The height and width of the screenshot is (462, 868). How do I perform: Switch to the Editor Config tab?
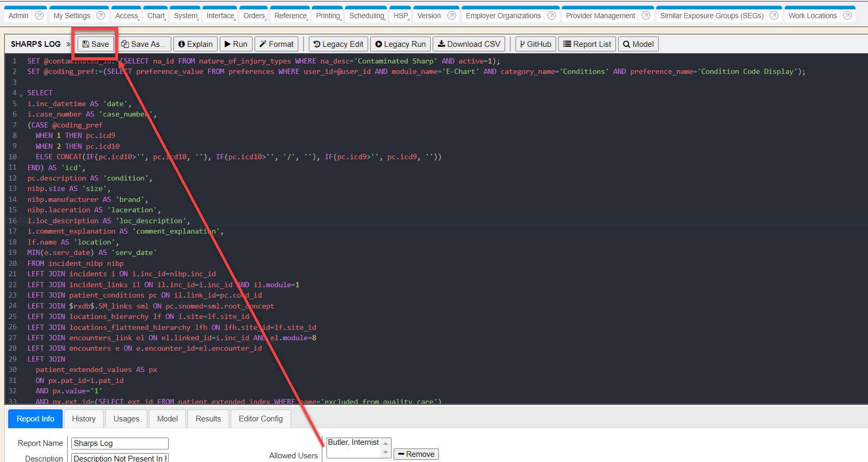pos(260,419)
